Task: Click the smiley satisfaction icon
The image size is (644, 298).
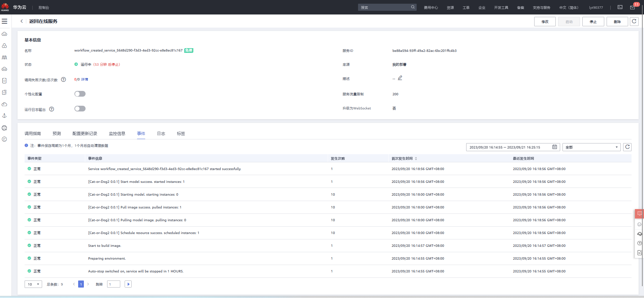Action: point(639,224)
